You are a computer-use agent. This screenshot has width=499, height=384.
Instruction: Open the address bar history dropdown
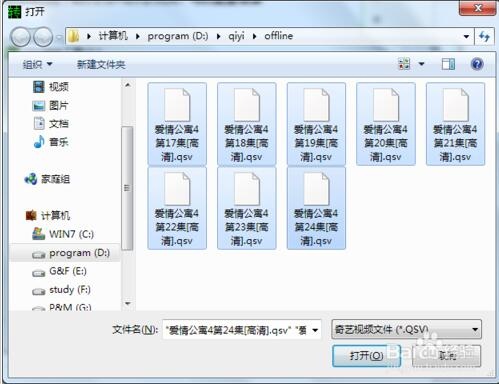coord(466,36)
